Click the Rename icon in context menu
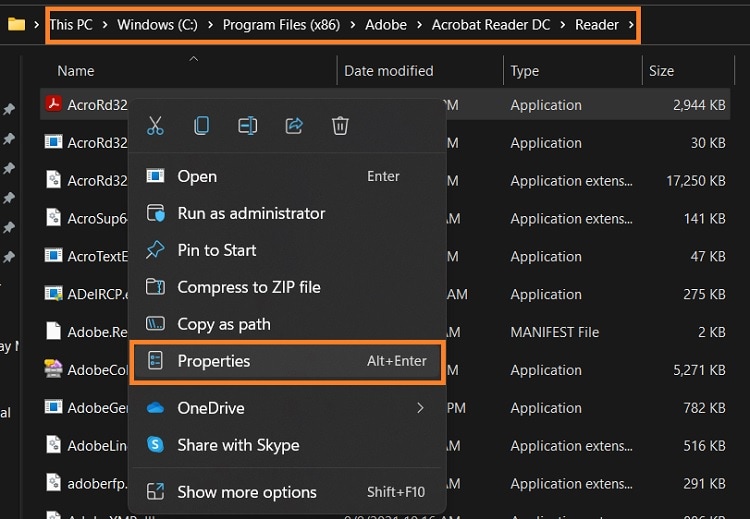The image size is (750, 519). [248, 126]
